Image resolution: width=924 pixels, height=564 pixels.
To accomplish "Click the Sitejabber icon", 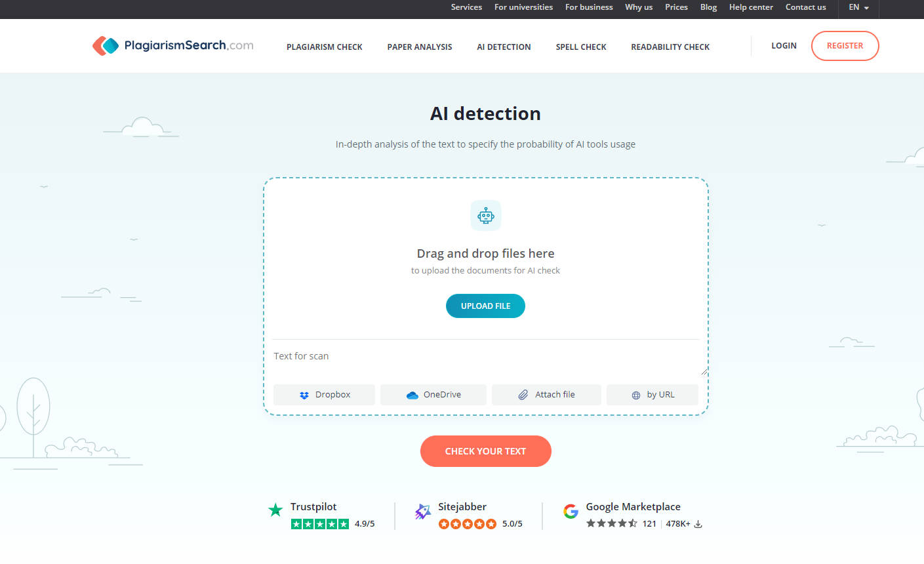I will (422, 511).
